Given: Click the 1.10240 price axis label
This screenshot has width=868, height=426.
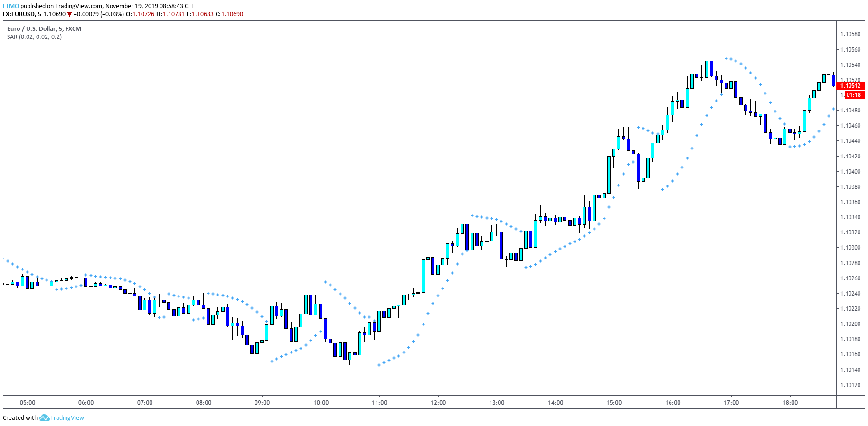Looking at the screenshot, I should [850, 293].
